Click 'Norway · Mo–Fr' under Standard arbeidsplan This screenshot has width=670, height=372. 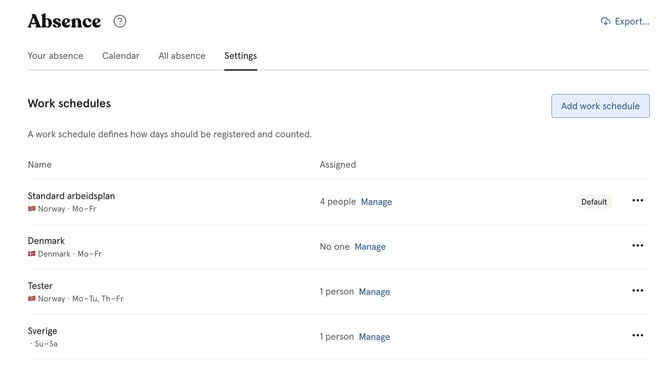tap(67, 209)
